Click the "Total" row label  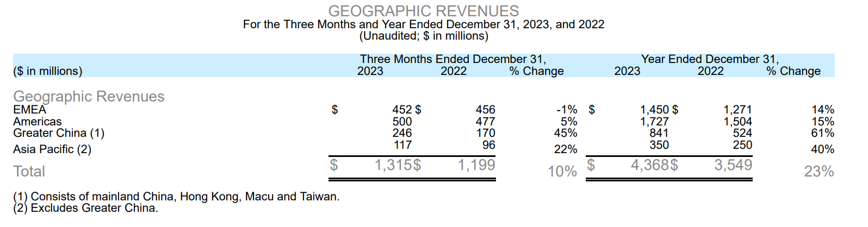point(29,172)
